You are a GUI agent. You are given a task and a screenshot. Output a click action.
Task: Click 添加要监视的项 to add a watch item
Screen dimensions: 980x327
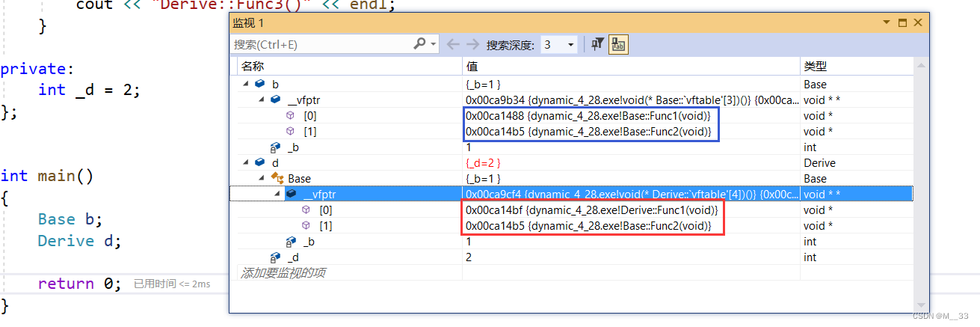point(283,273)
